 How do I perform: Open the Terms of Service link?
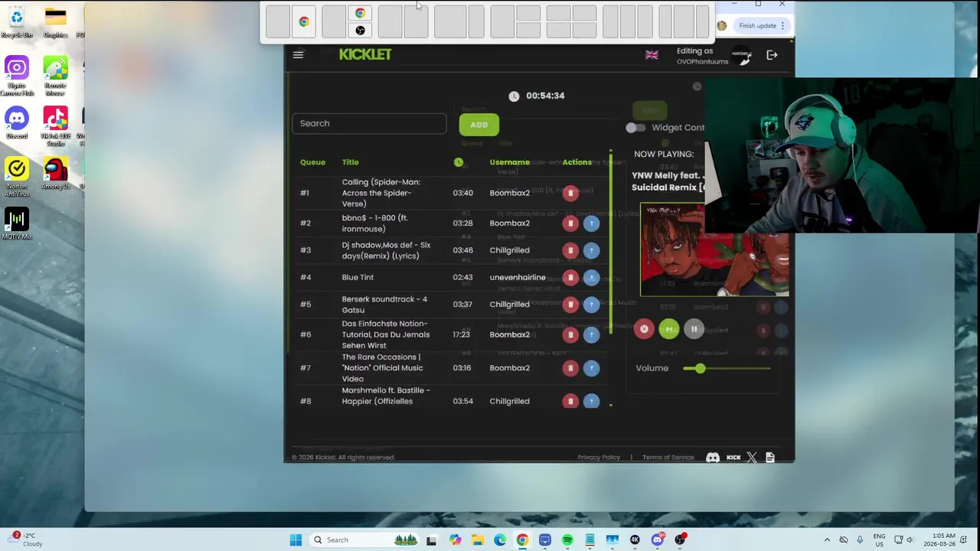[668, 458]
